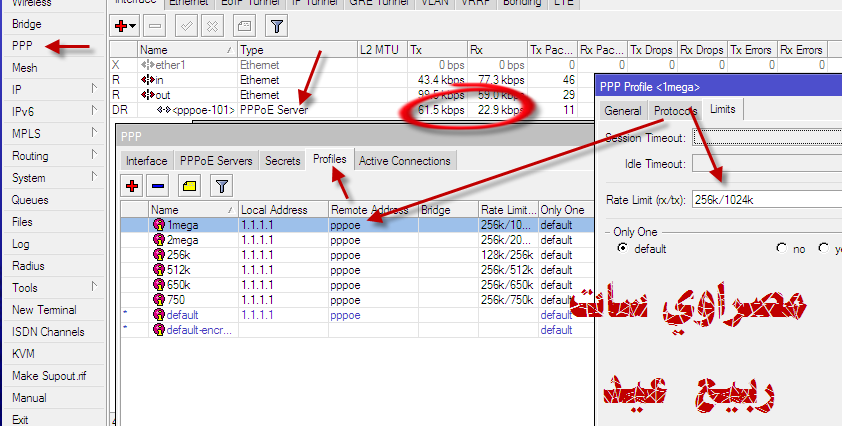The height and width of the screenshot is (426, 842).
Task: Open the Add interface dropdown button
Action: pos(125,26)
